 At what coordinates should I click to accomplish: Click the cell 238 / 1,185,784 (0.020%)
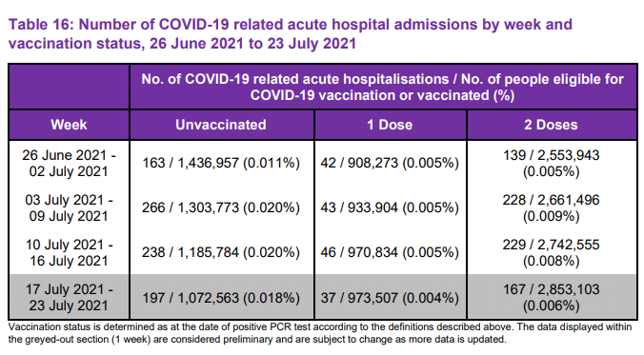point(221,252)
